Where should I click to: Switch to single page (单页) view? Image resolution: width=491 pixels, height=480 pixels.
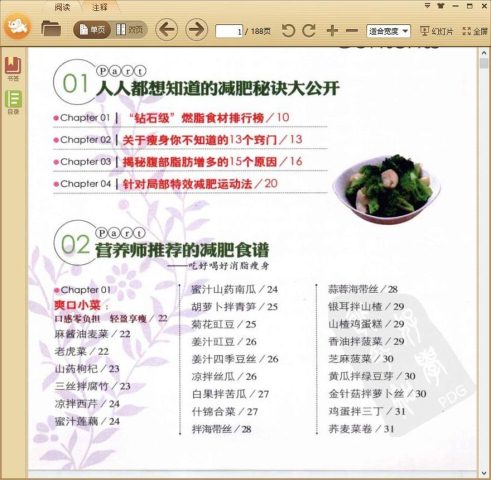point(92,30)
